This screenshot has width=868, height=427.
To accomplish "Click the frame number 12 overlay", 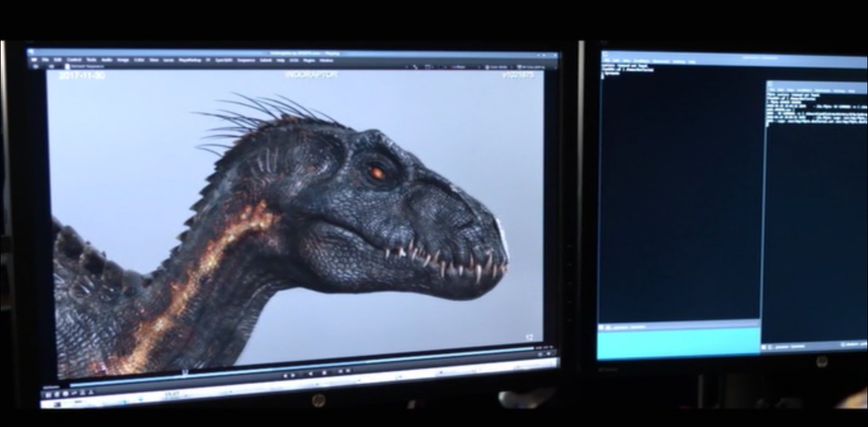I will [x=529, y=337].
